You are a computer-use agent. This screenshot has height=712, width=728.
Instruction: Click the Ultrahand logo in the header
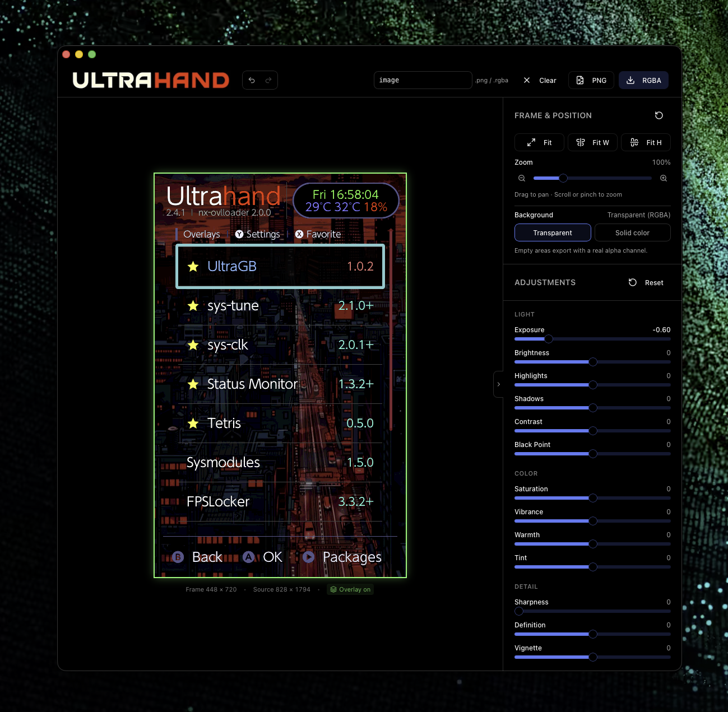tap(151, 80)
